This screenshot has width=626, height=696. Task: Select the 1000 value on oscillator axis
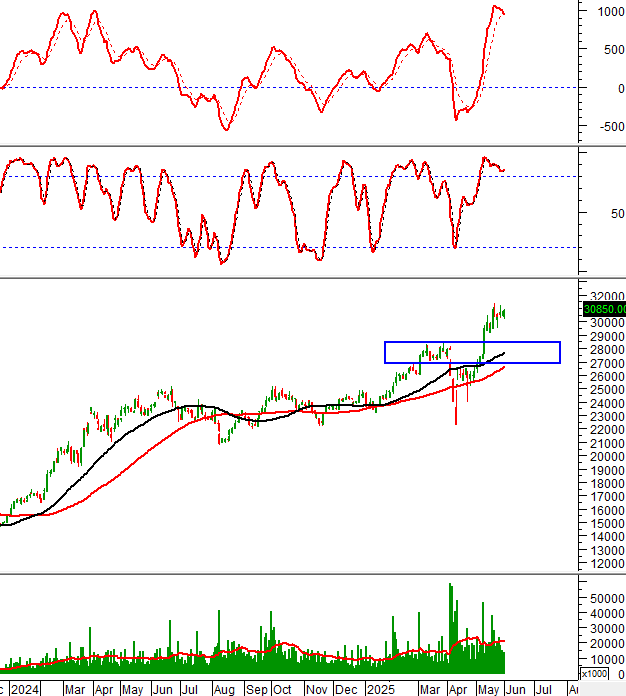[611, 12]
